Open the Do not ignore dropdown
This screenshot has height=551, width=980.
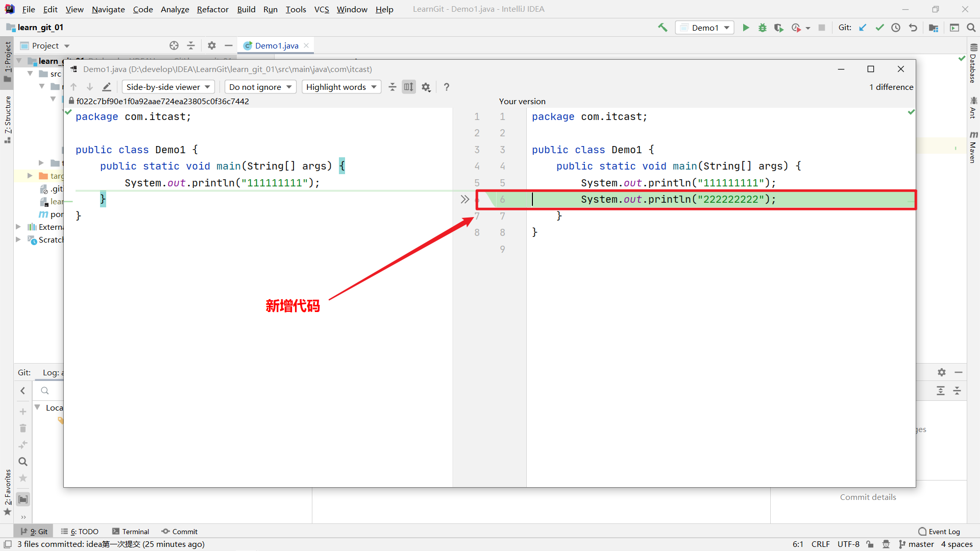[x=260, y=87]
